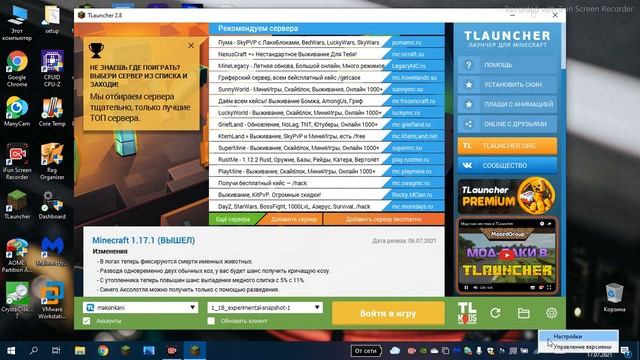This screenshot has height=360, width=640.
Task: Click the TLauncher window scrollbar
Action: tap(563, 47)
